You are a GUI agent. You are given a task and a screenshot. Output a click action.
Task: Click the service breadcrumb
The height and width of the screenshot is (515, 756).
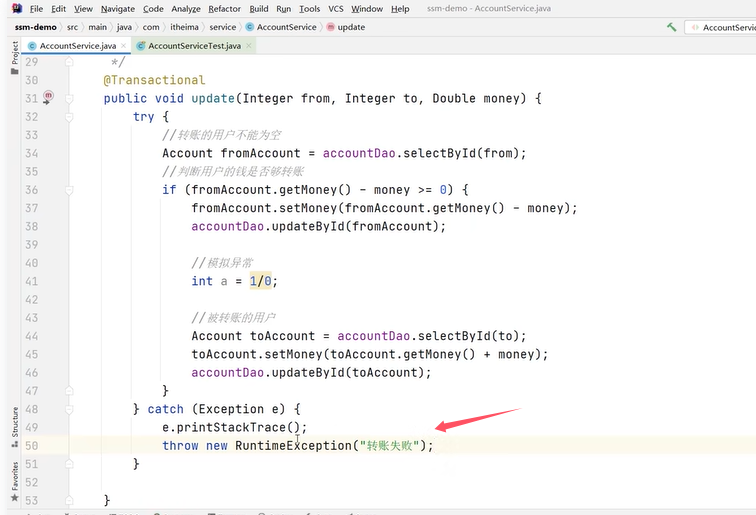click(x=222, y=27)
